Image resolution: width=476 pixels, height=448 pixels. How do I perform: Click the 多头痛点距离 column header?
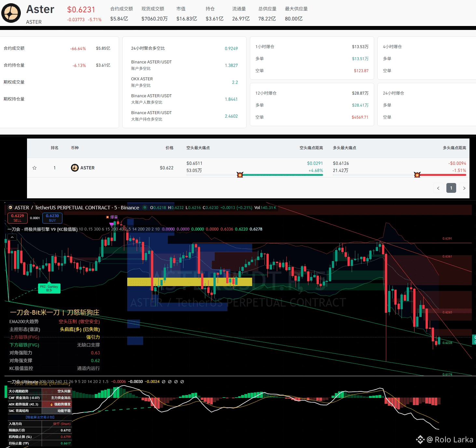(x=455, y=148)
